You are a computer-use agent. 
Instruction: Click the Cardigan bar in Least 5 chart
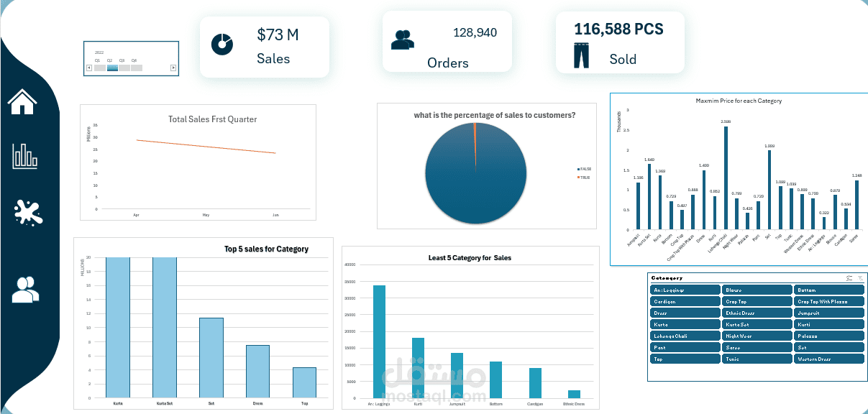(535, 383)
